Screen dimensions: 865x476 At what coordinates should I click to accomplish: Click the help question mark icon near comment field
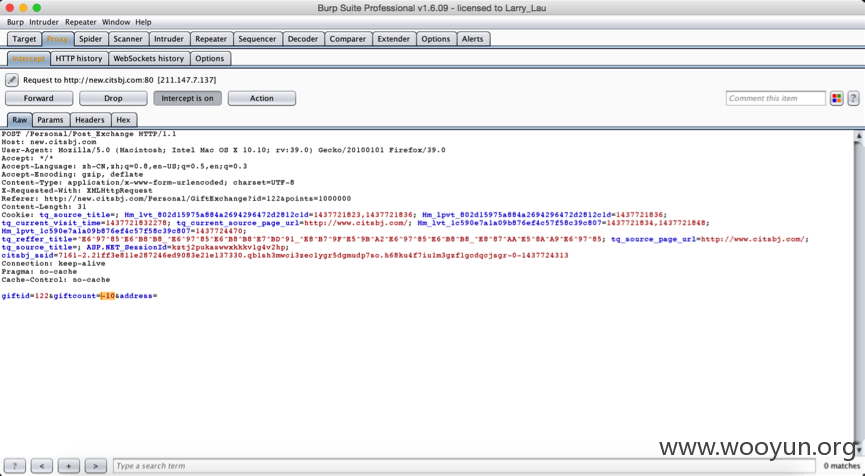[853, 98]
